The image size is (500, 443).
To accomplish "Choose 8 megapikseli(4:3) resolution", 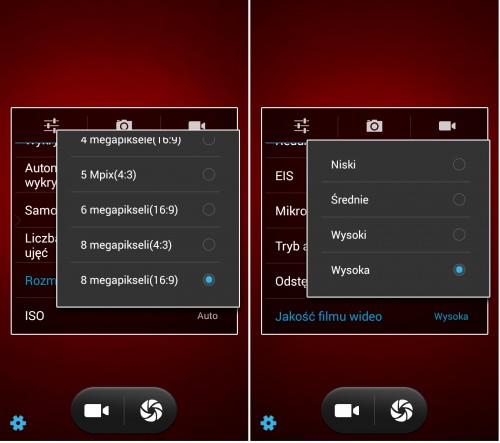I will pos(145,245).
